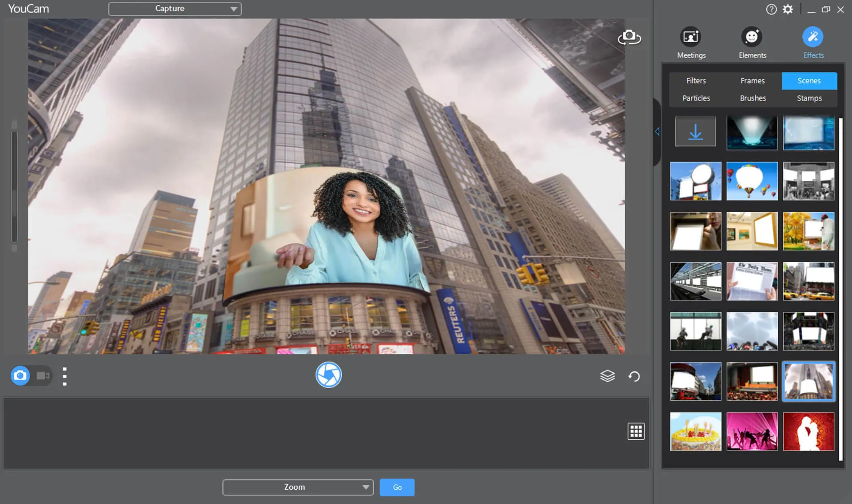Switch webcams using the camera swap icon
Image resolution: width=852 pixels, height=504 pixels.
pos(630,38)
